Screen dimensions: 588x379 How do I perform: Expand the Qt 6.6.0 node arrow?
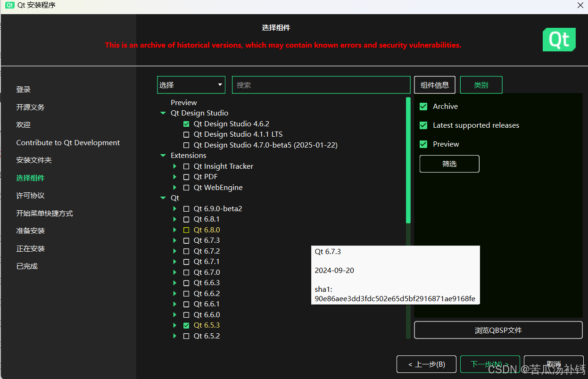(x=175, y=315)
